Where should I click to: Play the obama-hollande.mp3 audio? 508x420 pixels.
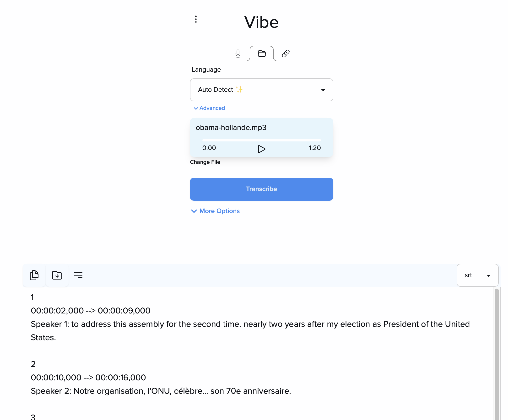(x=261, y=149)
